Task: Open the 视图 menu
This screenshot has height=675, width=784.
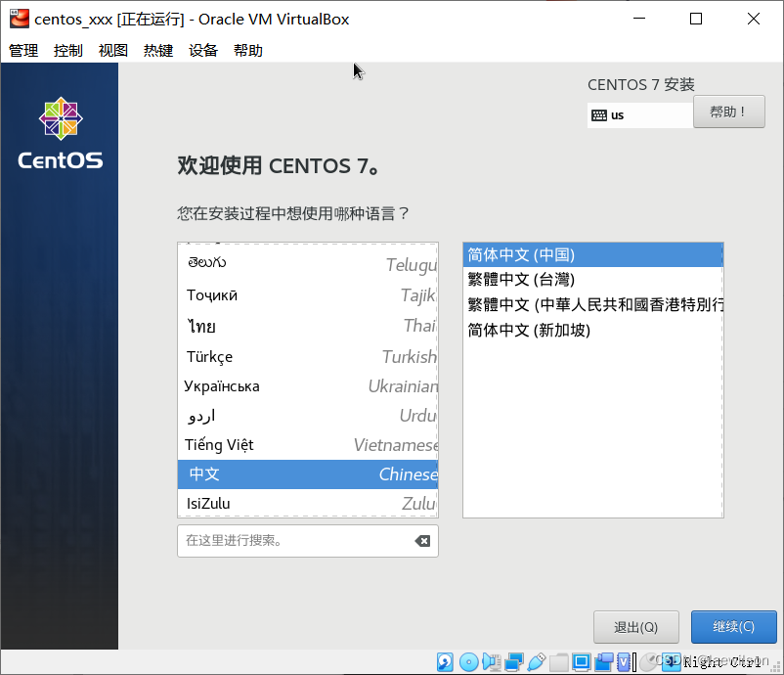Action: click(x=113, y=50)
